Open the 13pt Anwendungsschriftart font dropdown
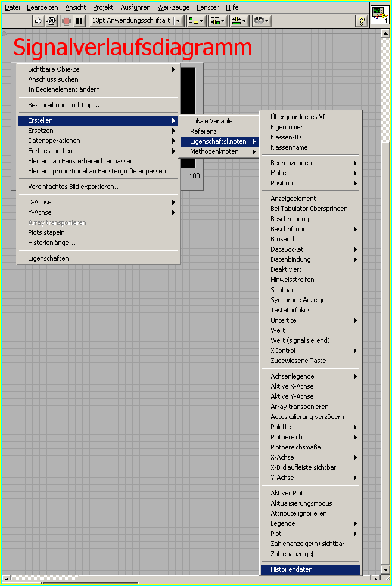 click(136, 21)
